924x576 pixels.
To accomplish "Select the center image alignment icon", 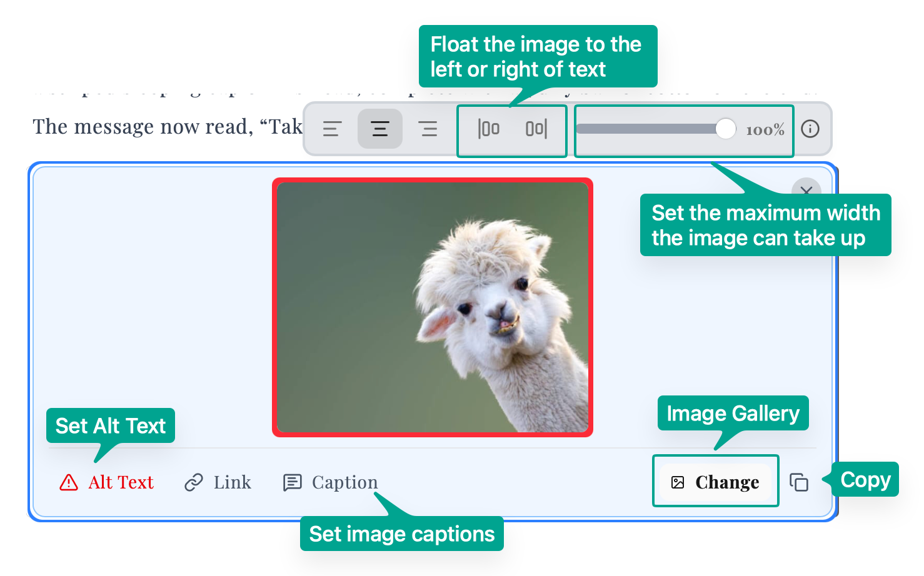I will click(380, 129).
